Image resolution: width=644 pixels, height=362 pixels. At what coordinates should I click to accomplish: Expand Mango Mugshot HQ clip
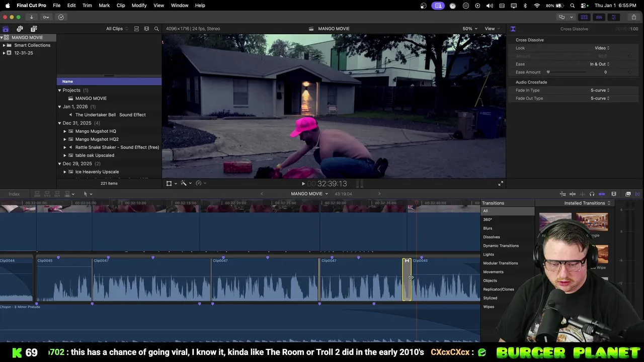(x=65, y=131)
